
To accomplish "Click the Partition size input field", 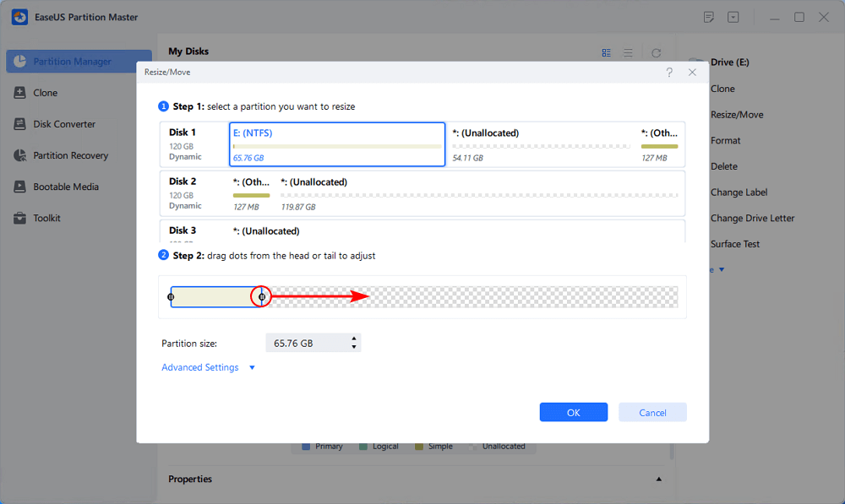I will (x=306, y=344).
